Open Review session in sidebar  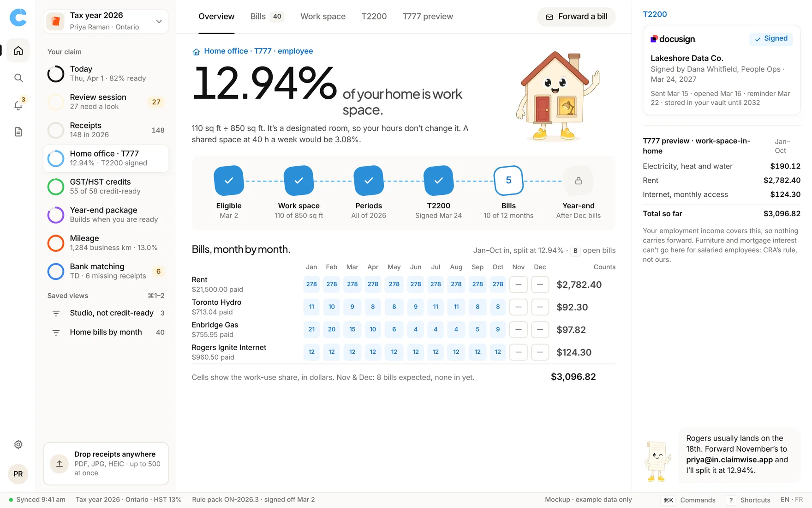(x=106, y=102)
